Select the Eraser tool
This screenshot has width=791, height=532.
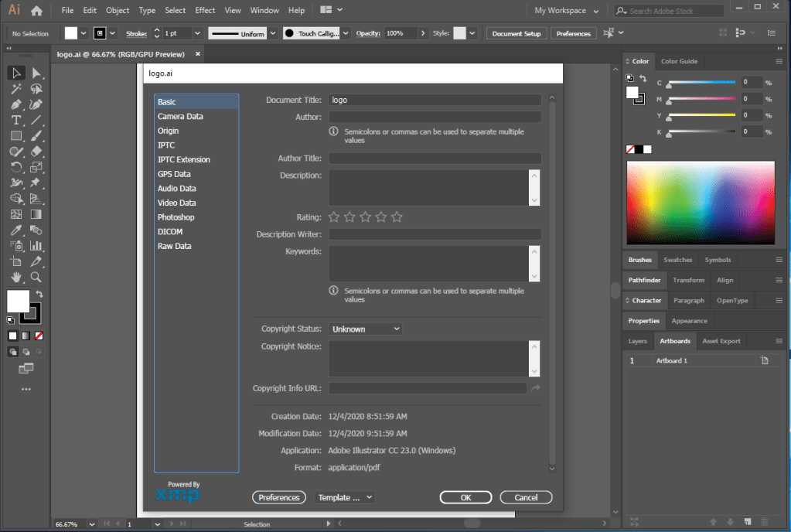(36, 152)
